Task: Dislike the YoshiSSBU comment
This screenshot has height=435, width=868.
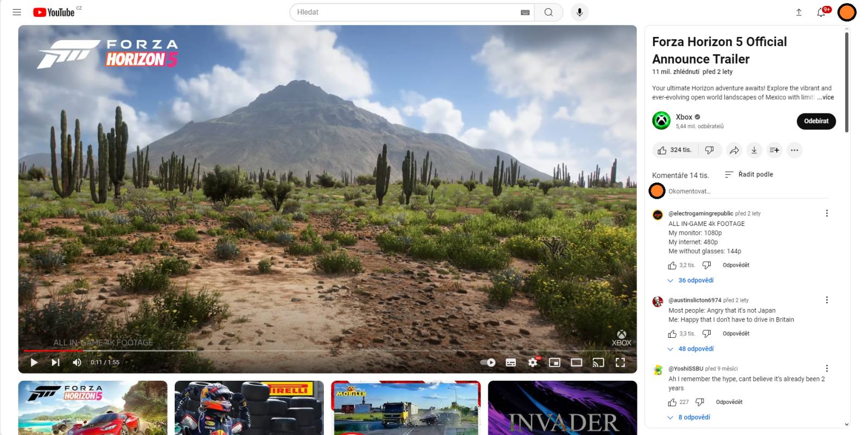Action: click(700, 402)
